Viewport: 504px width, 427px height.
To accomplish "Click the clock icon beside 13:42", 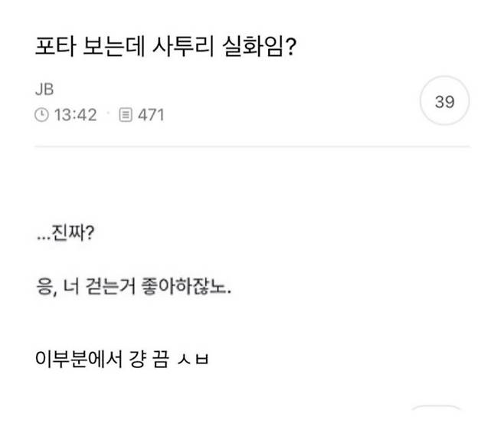I will (41, 115).
